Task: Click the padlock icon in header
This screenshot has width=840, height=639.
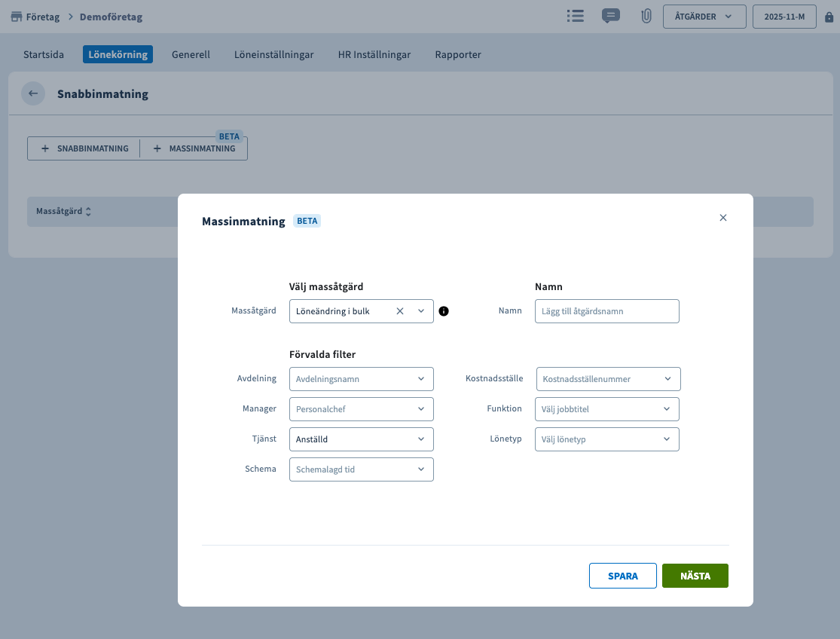Action: click(x=829, y=17)
